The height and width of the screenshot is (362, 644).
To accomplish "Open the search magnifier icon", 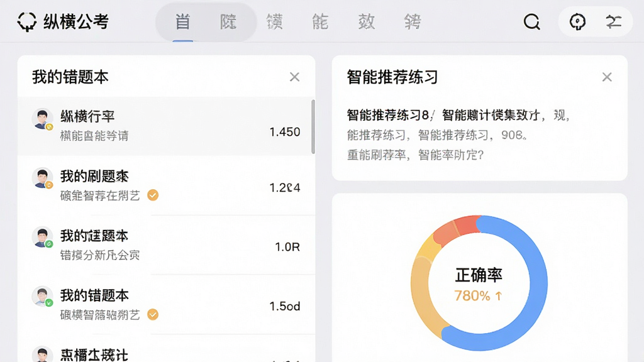I will [532, 21].
